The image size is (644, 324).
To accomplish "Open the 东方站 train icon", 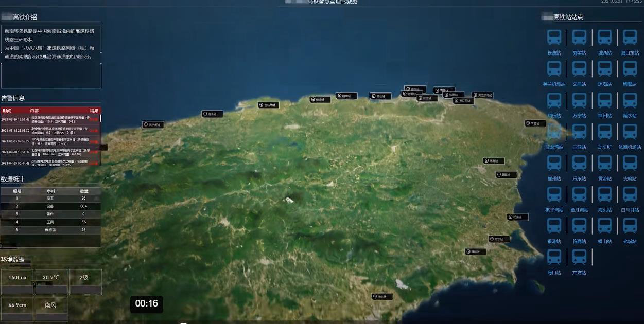I will [579, 258].
